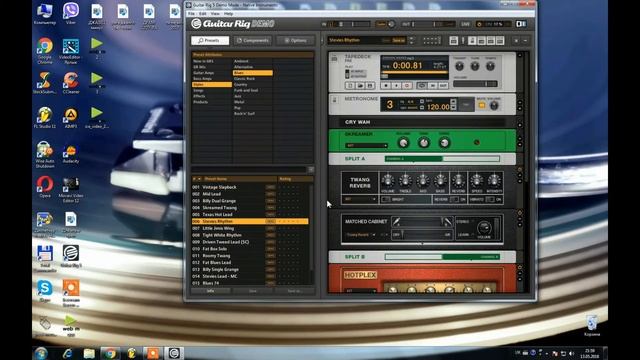Click the Twang Reverb Treble knob
Image resolution: width=640 pixels, height=360 pixels.
[405, 180]
